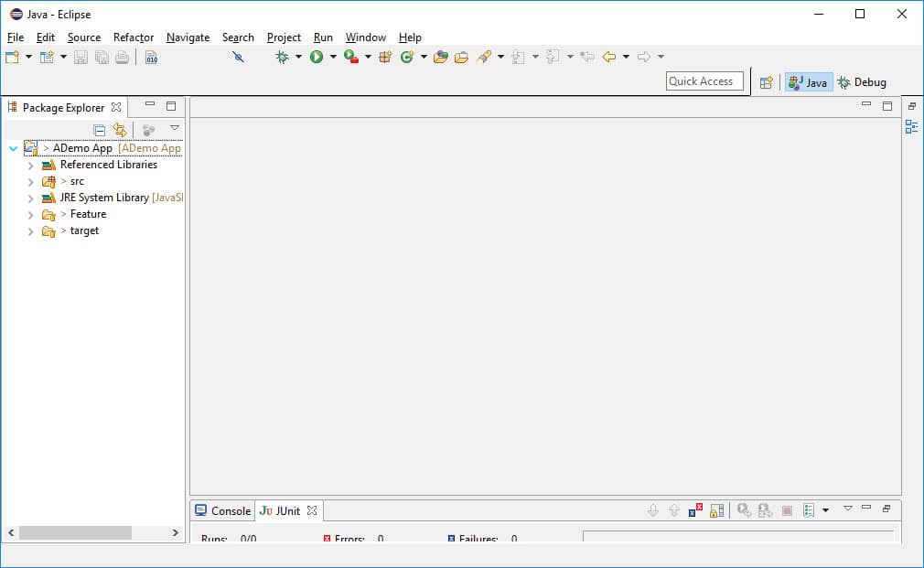Toggle Link with Editor in Package Explorer

[x=120, y=130]
